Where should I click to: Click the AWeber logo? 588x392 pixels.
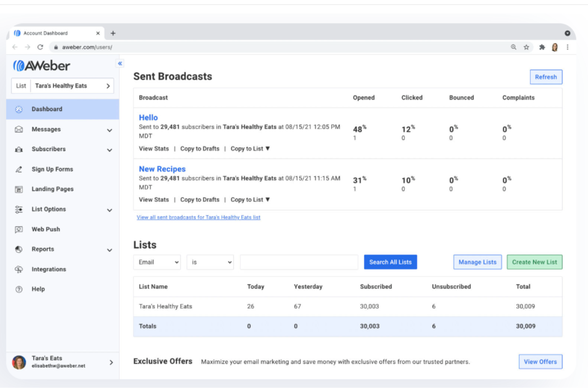pos(42,66)
